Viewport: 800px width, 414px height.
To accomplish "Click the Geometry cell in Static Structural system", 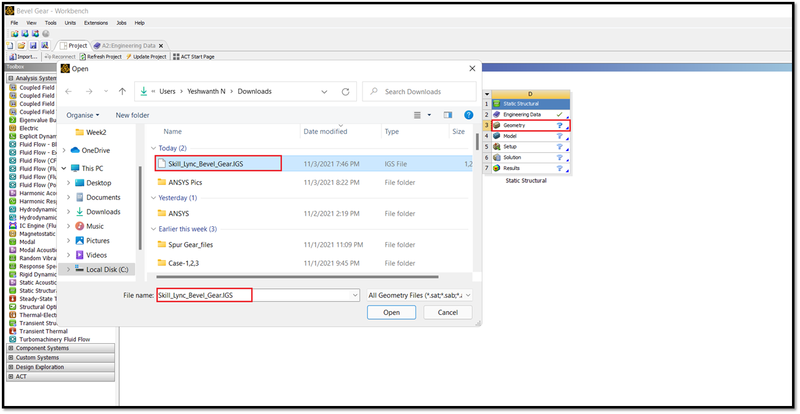I will [x=531, y=125].
